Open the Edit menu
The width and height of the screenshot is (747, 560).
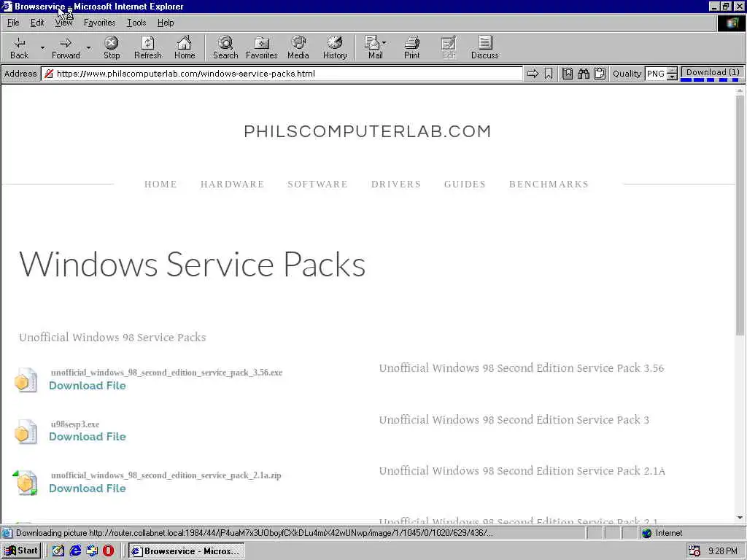[x=37, y=23]
